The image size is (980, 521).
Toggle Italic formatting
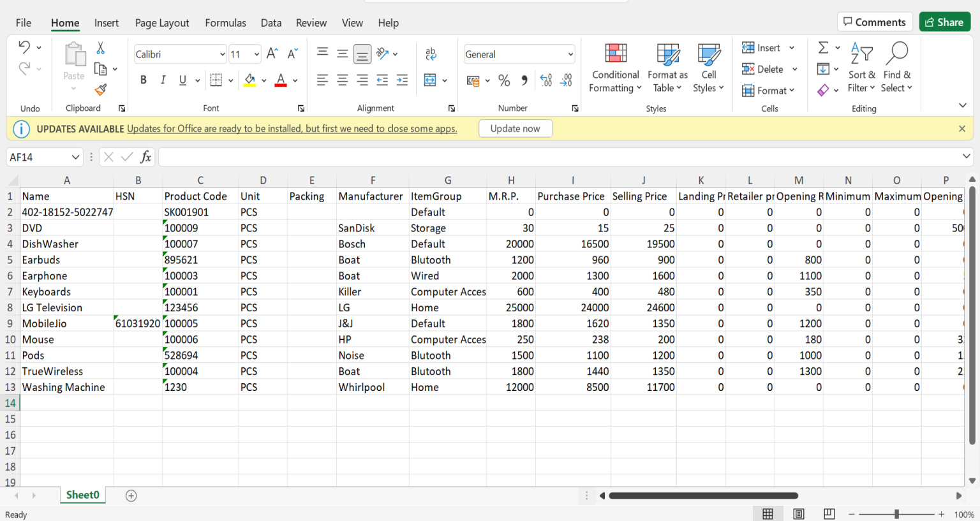tap(163, 80)
